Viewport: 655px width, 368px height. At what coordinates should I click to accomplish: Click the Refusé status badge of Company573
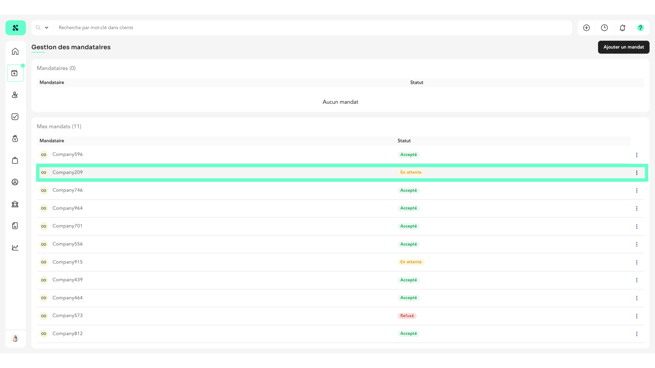pyautogui.click(x=406, y=316)
